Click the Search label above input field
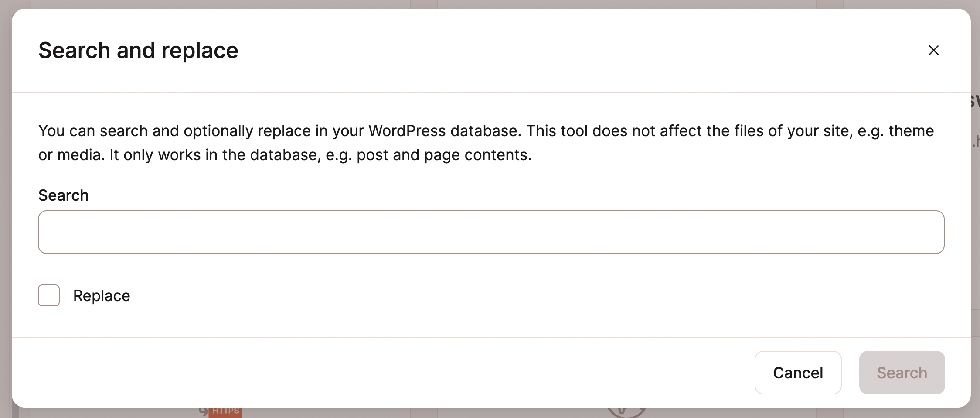This screenshot has height=418, width=980. (64, 195)
